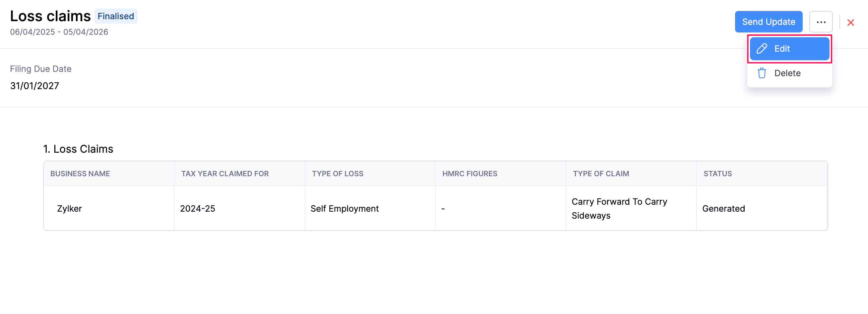Image resolution: width=868 pixels, height=314 pixels.
Task: Click the HMRC Figures column header
Action: tap(470, 174)
